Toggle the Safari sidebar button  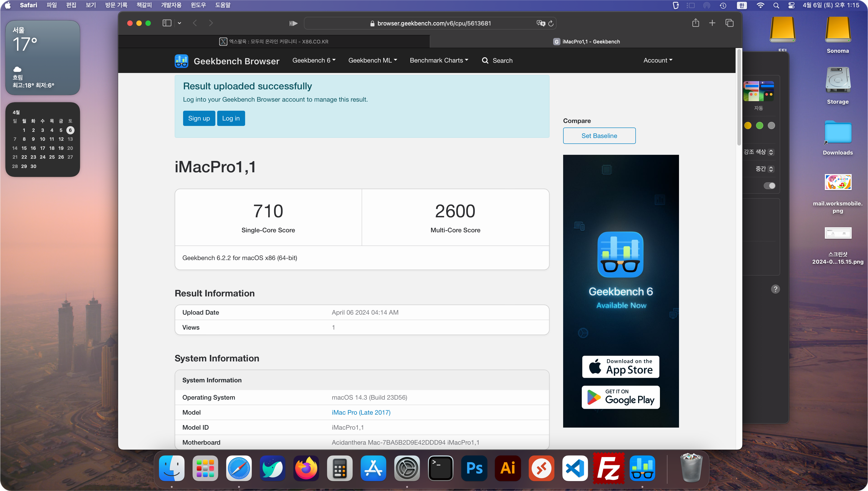coord(167,23)
